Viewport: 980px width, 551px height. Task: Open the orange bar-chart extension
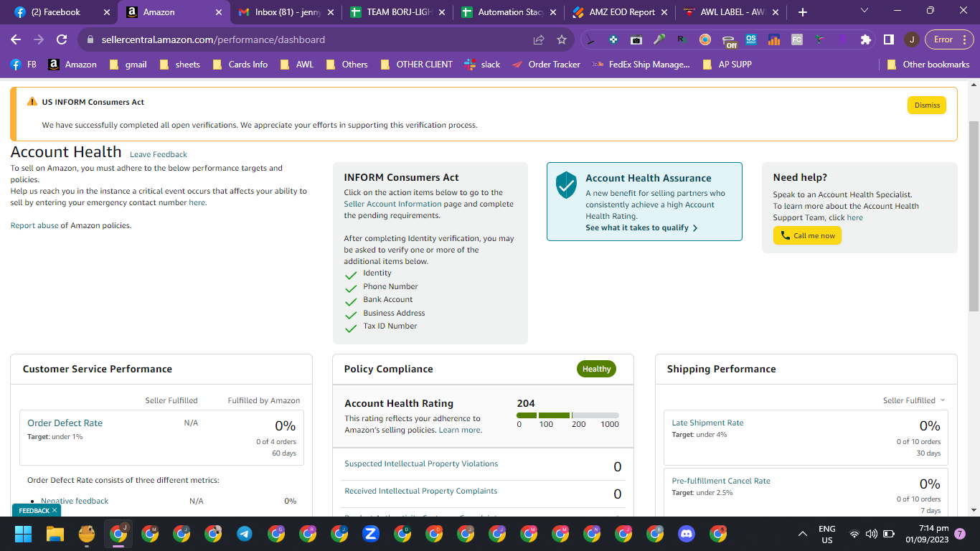pyautogui.click(x=774, y=39)
